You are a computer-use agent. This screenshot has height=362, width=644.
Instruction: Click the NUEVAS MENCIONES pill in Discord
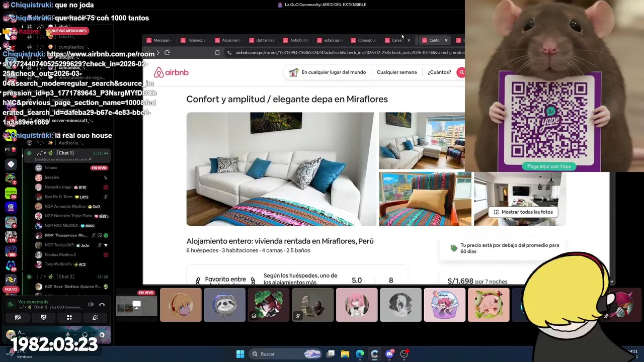tap(67, 31)
